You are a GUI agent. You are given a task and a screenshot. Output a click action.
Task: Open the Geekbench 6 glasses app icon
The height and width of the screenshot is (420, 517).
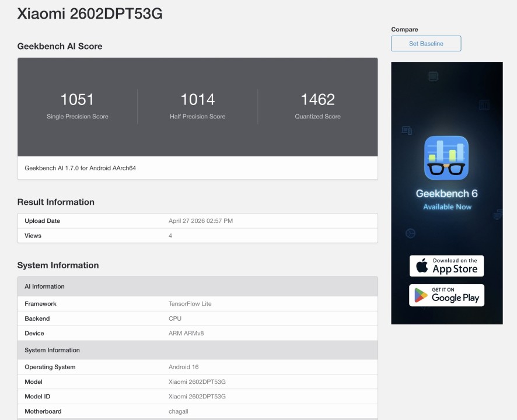[446, 157]
